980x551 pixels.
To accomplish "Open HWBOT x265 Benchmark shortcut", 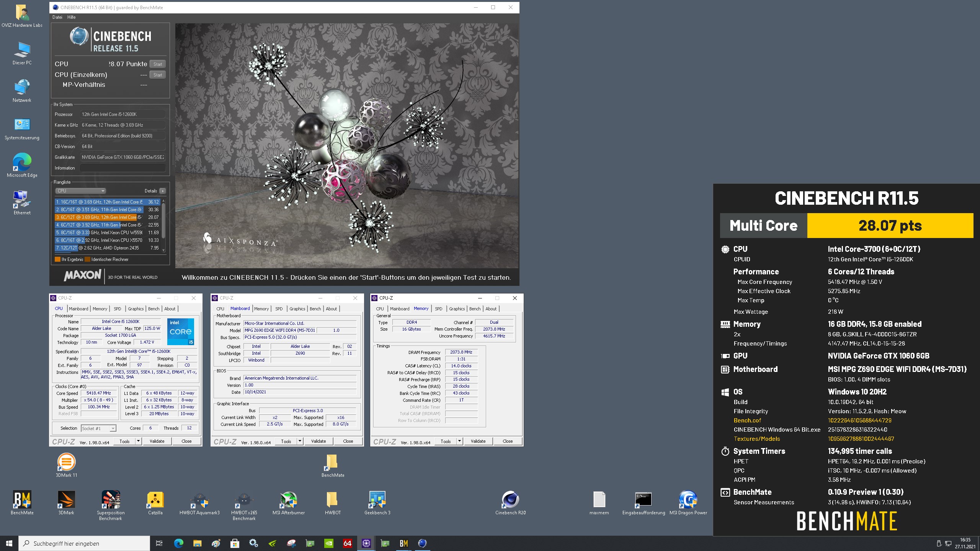I will (244, 505).
